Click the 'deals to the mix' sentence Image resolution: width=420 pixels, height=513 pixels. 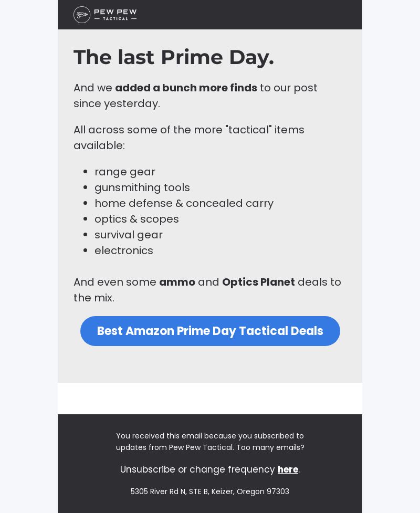[x=207, y=290]
